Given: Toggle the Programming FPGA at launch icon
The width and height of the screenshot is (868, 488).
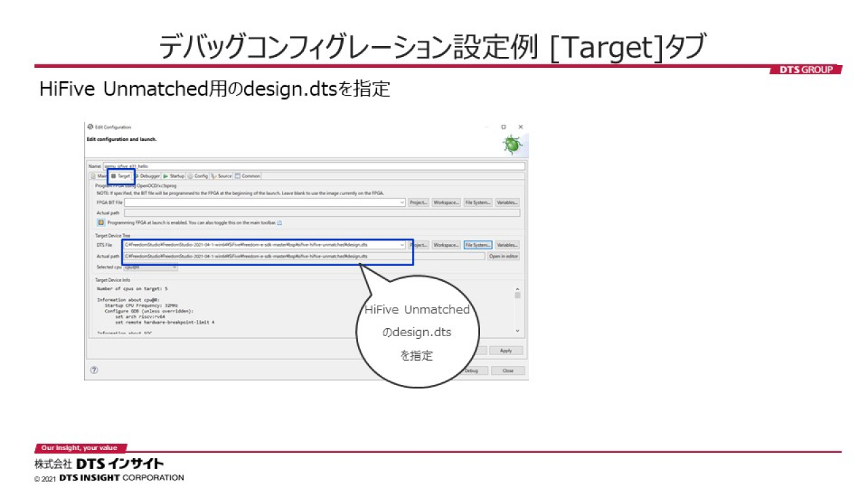Looking at the screenshot, I should pyautogui.click(x=101, y=222).
